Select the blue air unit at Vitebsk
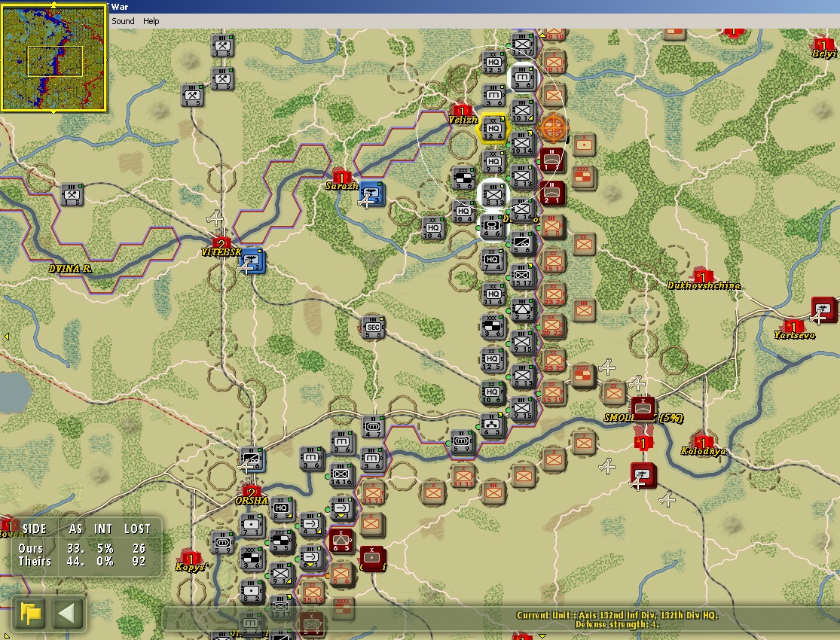840x640 pixels. 252,260
